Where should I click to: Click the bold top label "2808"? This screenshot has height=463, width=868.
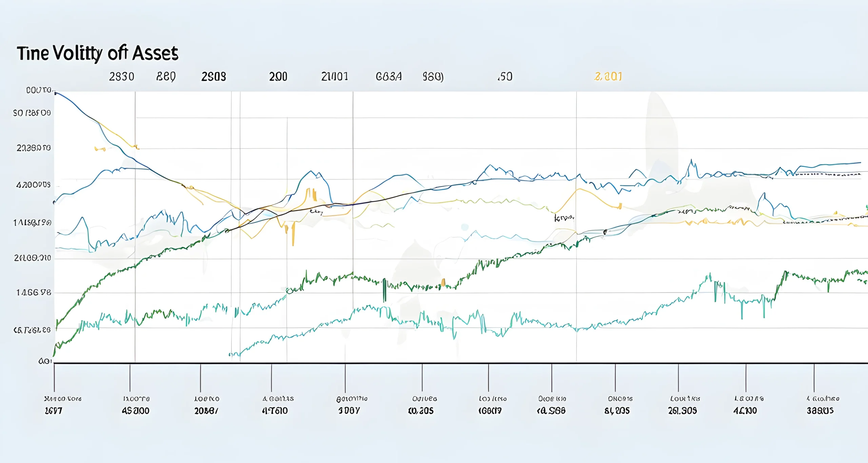pyautogui.click(x=214, y=77)
